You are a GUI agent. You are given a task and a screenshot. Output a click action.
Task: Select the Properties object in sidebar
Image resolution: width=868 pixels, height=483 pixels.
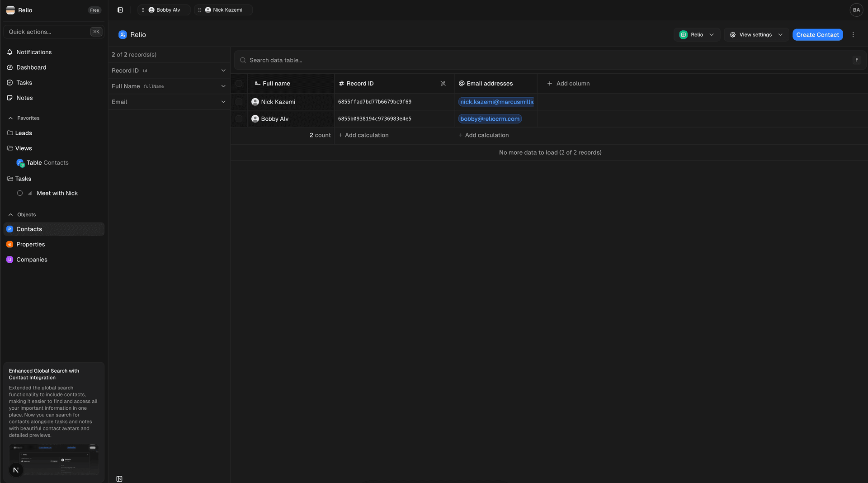(x=30, y=244)
